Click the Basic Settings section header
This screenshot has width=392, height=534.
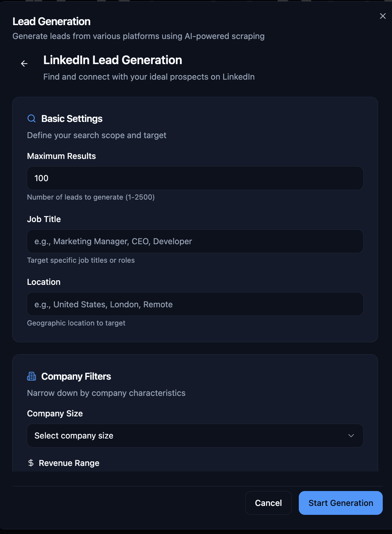click(x=72, y=119)
